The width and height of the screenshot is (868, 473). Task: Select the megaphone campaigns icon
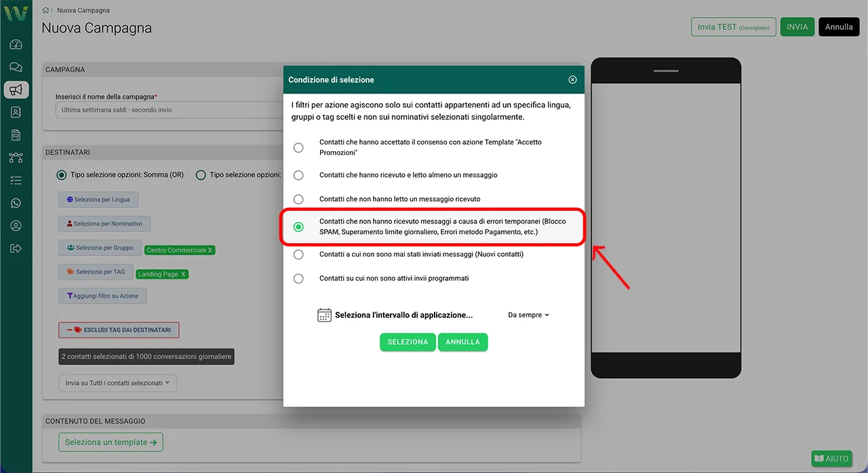point(16,89)
